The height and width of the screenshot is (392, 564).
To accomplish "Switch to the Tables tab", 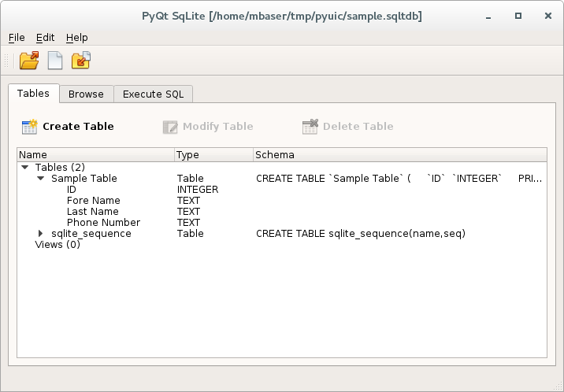I will click(33, 94).
